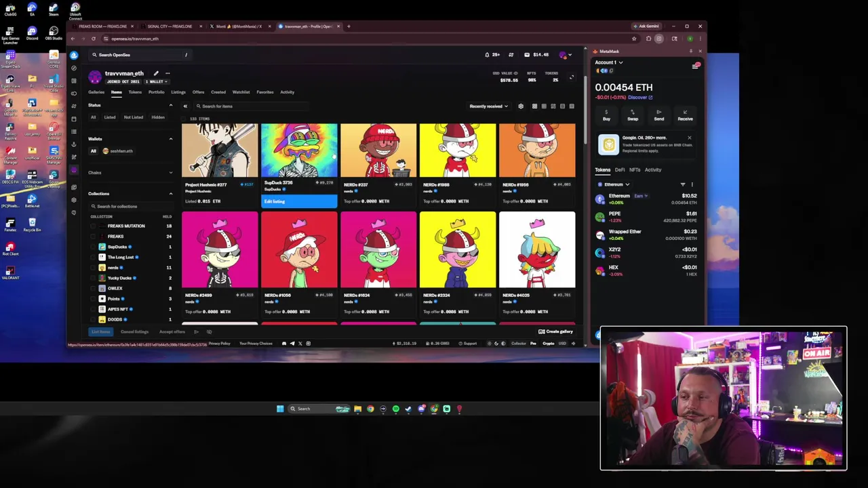The image size is (868, 488).
Task: Collapse the Status filter section
Action: click(170, 106)
